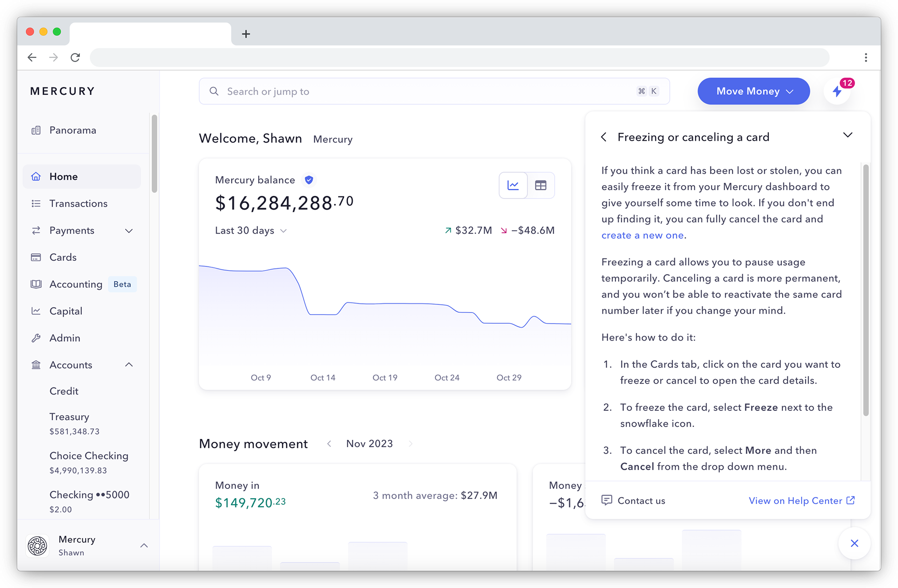Viewport: 898px width, 588px height.
Task: Click the lightning bolt notifications icon
Action: point(837,92)
